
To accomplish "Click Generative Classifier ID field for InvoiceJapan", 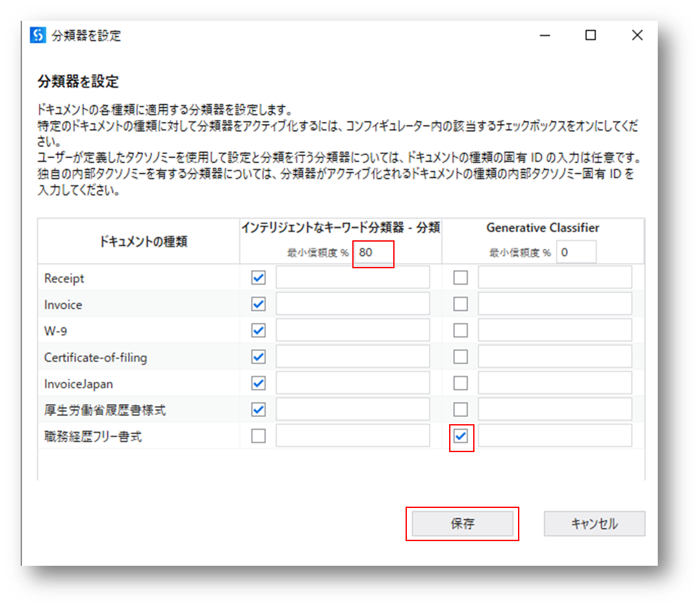I will (555, 383).
